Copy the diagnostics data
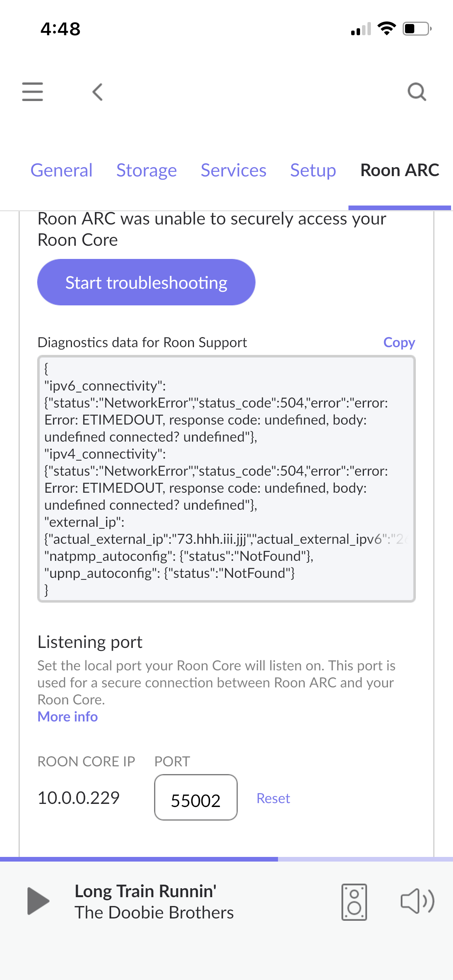The image size is (453, 980). [399, 343]
